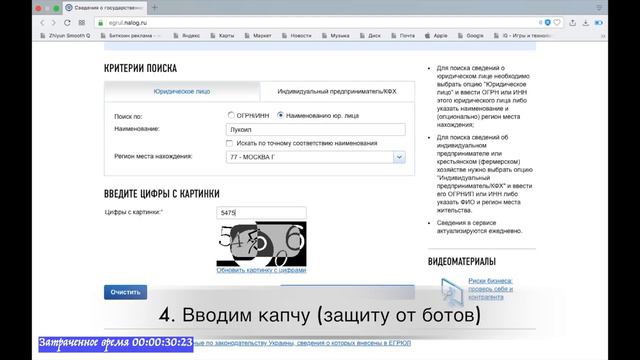640x360 pixels.
Task: Click Обновить картинку с цифрами link
Action: point(261,270)
